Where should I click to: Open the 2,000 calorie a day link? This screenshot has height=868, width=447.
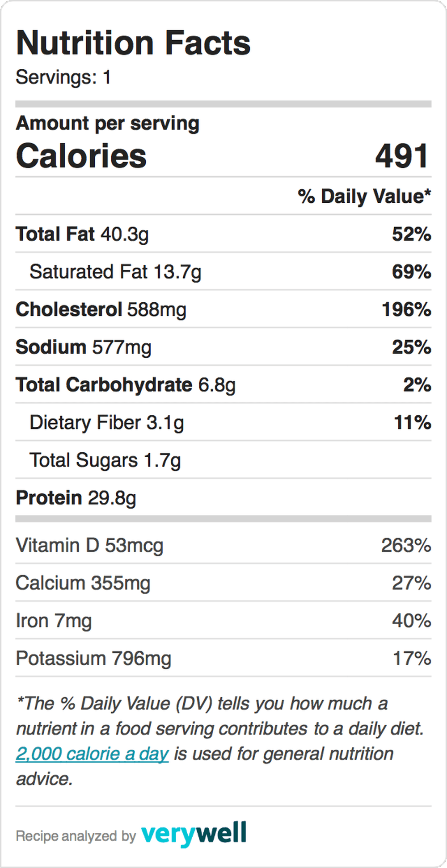(x=92, y=754)
